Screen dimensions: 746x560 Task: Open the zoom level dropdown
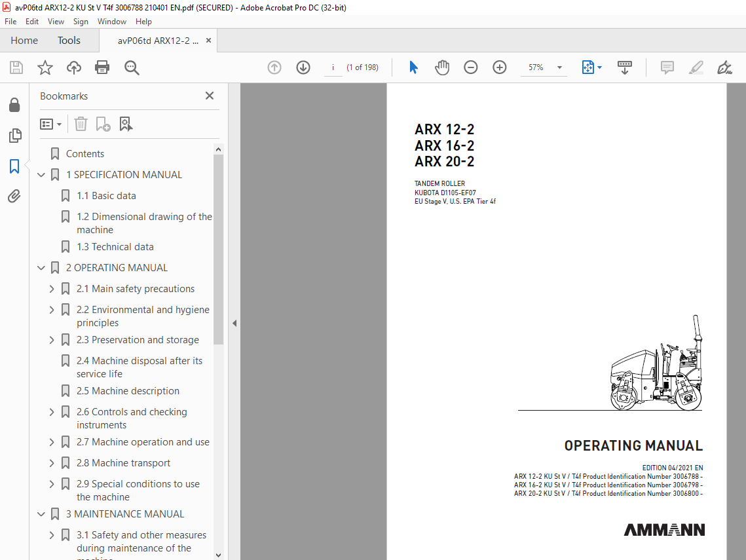(559, 67)
